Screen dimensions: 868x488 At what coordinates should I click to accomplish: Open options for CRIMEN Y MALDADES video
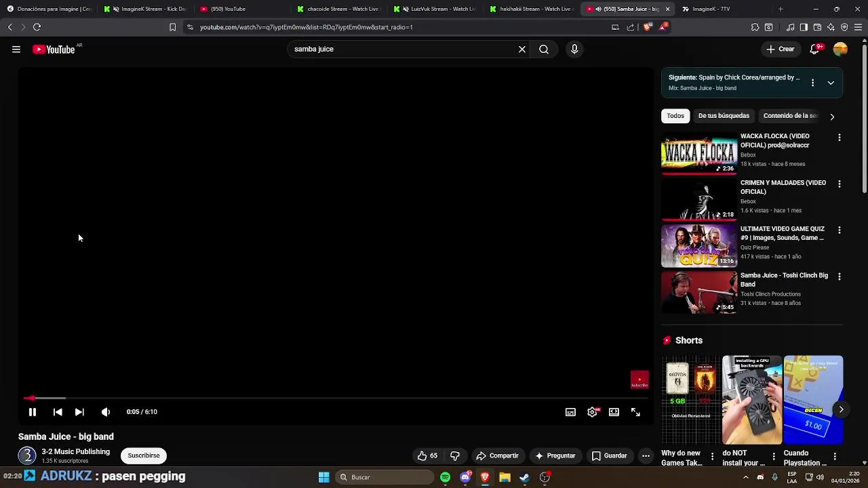[840, 184]
